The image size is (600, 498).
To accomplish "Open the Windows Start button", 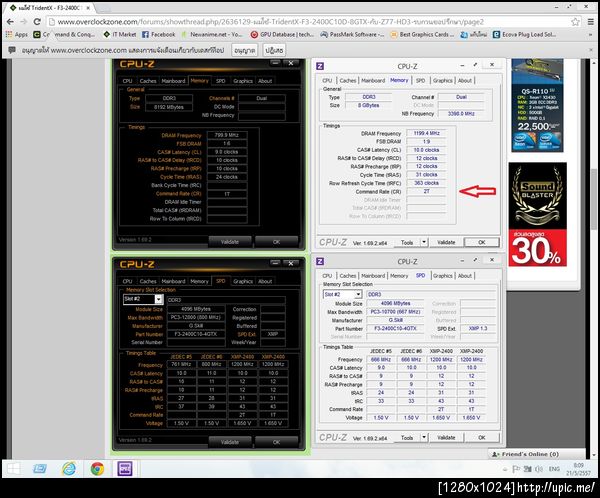I will point(13,469).
